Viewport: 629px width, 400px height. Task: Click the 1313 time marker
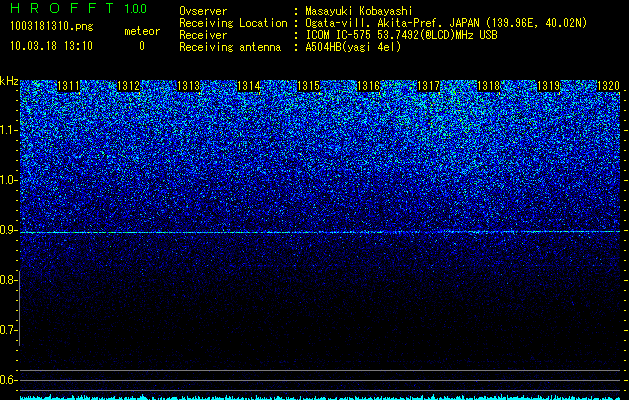(x=189, y=86)
